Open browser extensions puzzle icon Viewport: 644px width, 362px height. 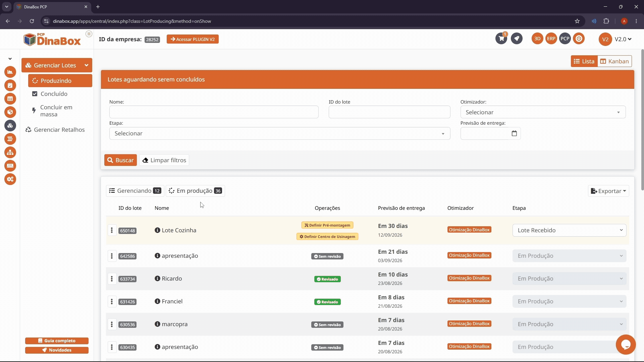point(606,21)
